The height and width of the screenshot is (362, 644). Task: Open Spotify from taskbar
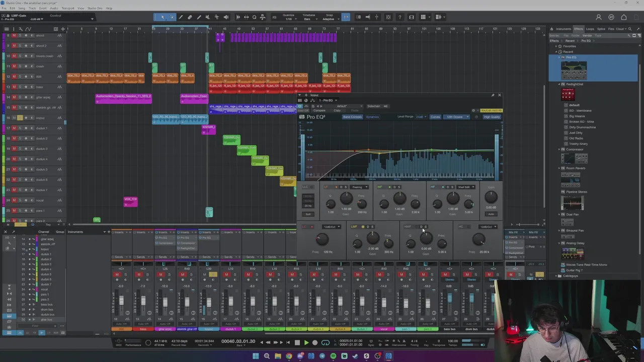click(333, 356)
